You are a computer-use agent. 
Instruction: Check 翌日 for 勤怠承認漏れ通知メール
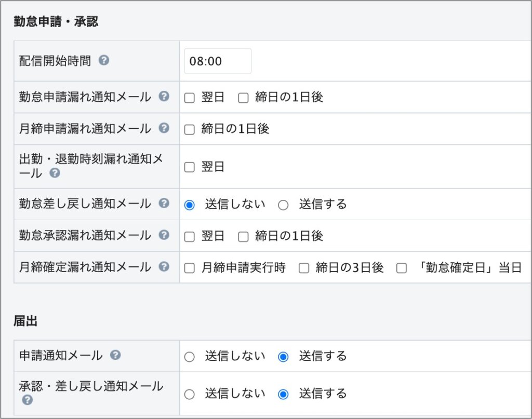tap(190, 237)
